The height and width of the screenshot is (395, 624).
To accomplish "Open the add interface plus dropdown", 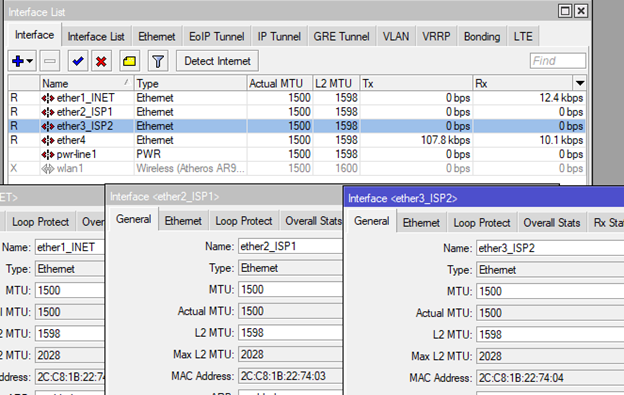I will [x=22, y=61].
